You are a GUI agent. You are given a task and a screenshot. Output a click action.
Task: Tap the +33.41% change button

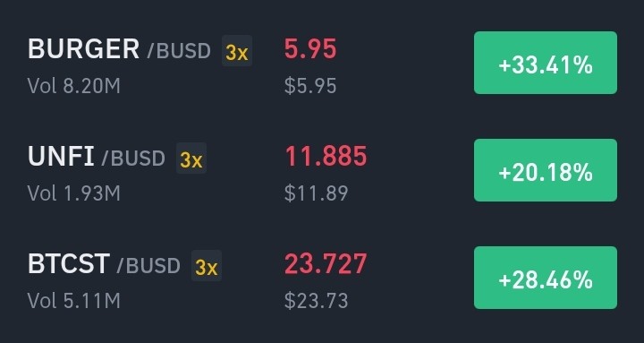click(546, 63)
